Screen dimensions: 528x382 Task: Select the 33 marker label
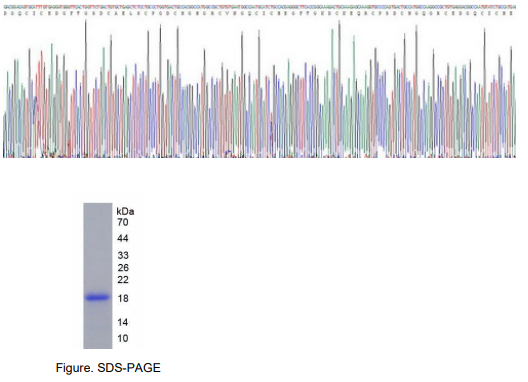[123, 255]
